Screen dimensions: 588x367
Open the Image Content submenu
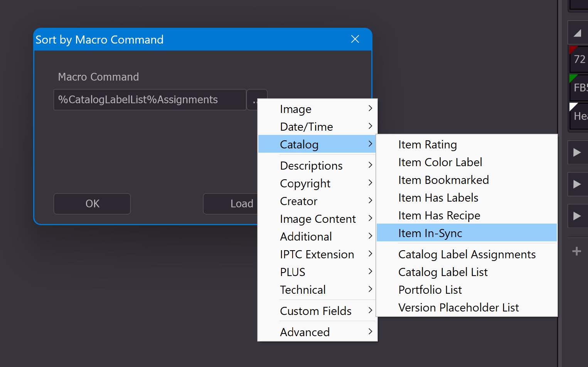point(318,219)
